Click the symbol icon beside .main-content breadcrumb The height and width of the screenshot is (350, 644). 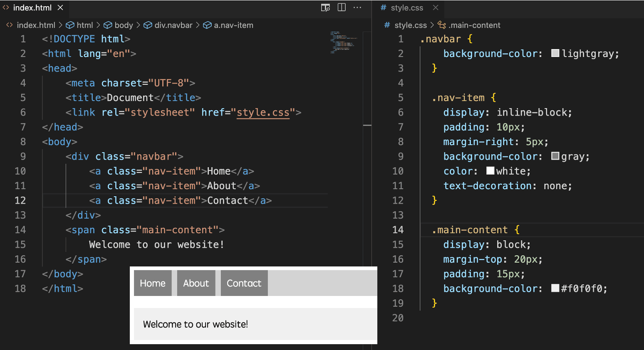click(x=441, y=25)
